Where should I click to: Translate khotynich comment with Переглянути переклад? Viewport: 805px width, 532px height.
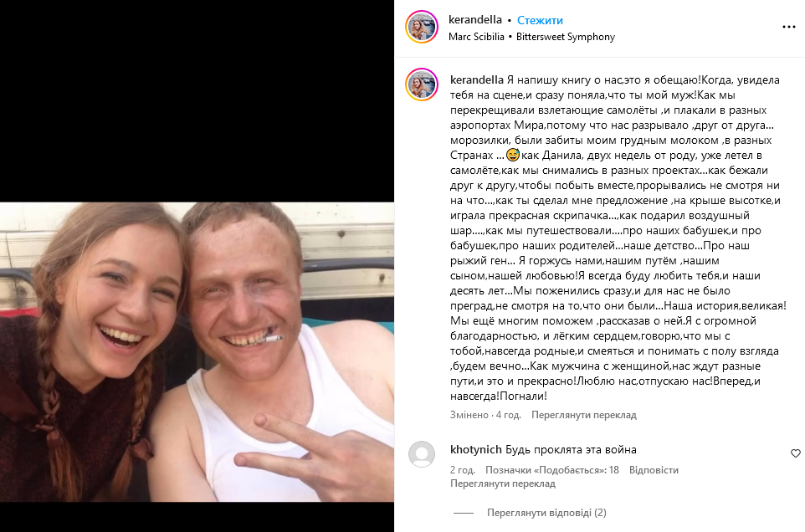[503, 483]
